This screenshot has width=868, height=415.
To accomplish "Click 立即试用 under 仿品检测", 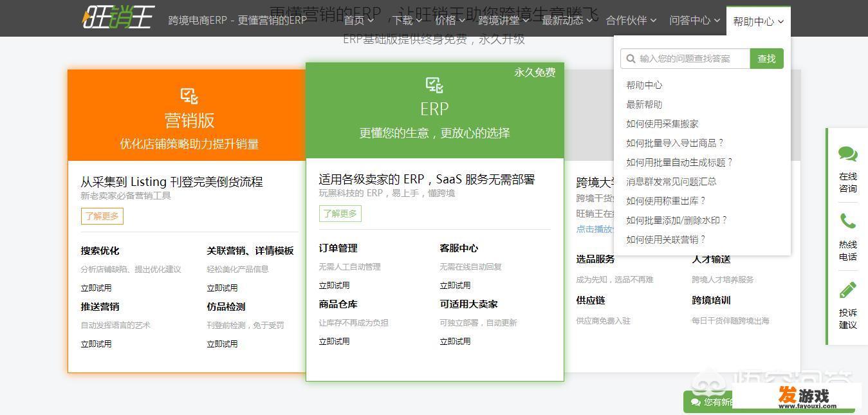I will (x=222, y=344).
